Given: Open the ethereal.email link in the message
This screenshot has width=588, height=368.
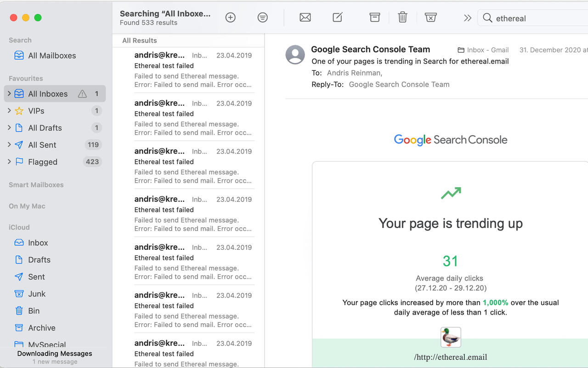Looking at the screenshot, I should [451, 357].
